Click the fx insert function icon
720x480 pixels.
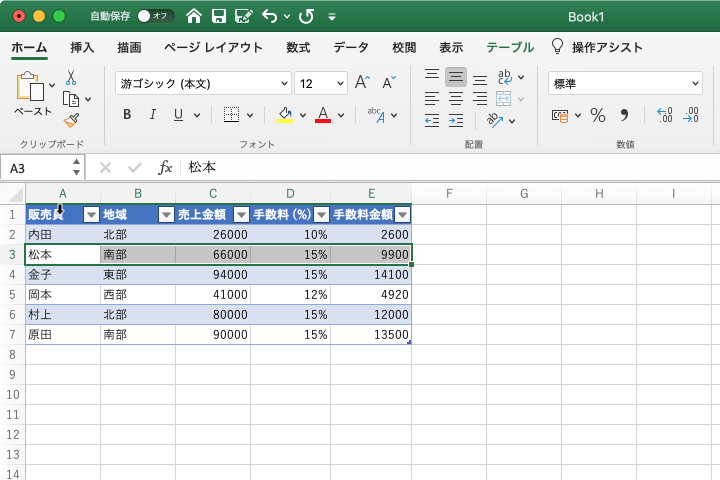pos(165,168)
